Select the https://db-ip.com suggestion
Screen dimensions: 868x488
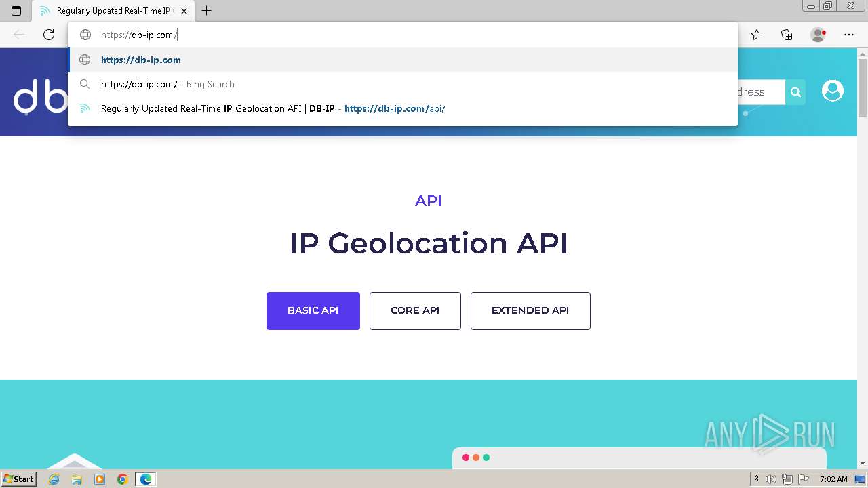(x=403, y=60)
